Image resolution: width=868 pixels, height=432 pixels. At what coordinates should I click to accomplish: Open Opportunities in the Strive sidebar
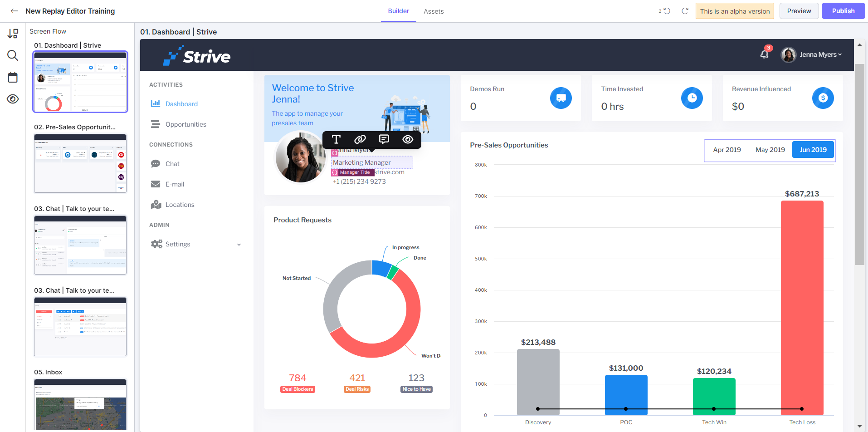point(186,124)
